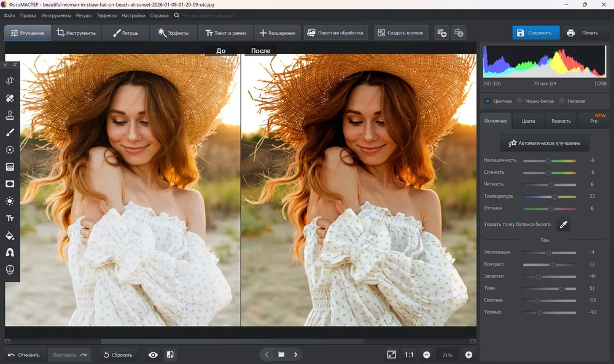This screenshot has height=364, width=614.
Task: Choose the stamp tool in left sidebar
Action: pyautogui.click(x=10, y=115)
